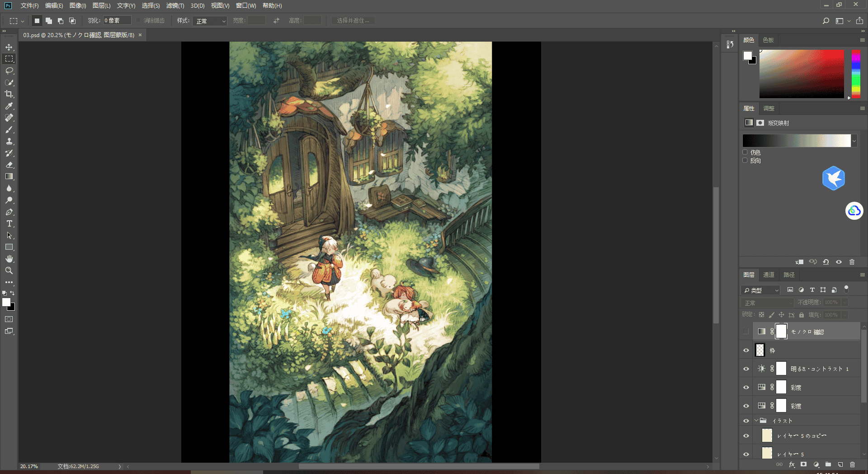
Task: Enable the 仿色 dither checkbox
Action: pyautogui.click(x=745, y=152)
